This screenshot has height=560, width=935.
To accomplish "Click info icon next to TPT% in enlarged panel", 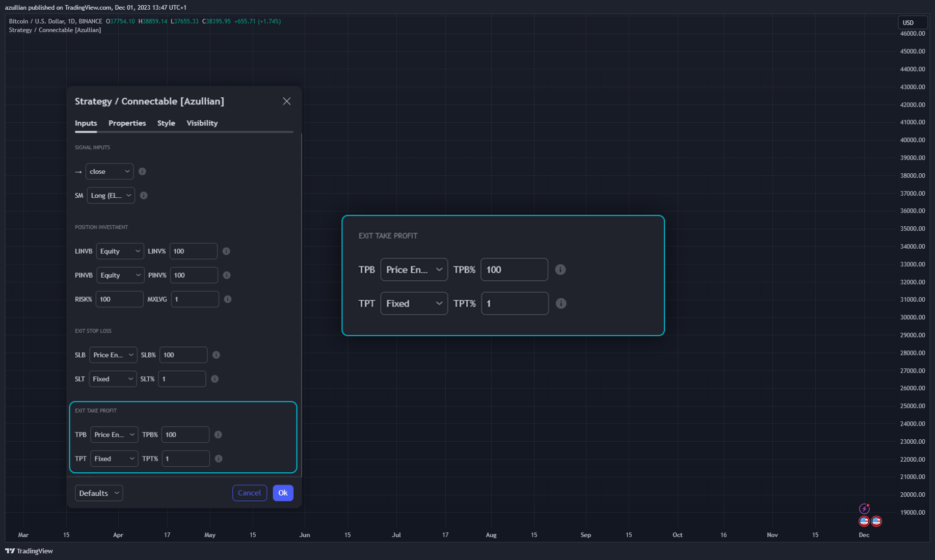I will pos(561,303).
